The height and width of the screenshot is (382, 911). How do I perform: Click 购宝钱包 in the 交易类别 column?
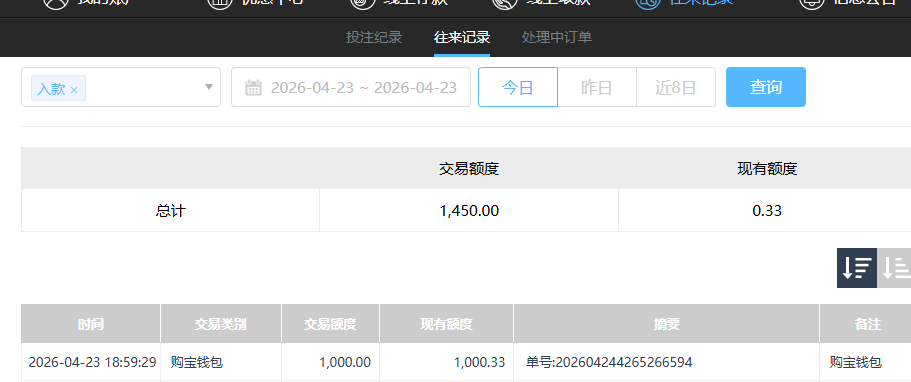click(x=197, y=362)
